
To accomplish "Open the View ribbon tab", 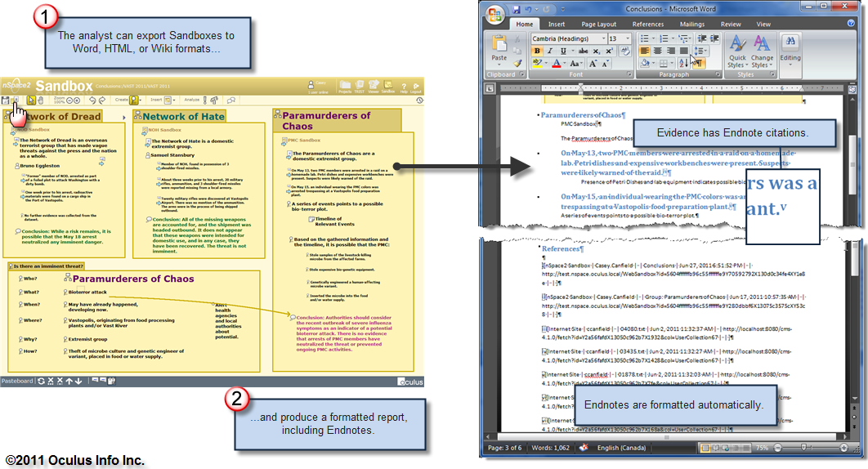I will (x=763, y=25).
